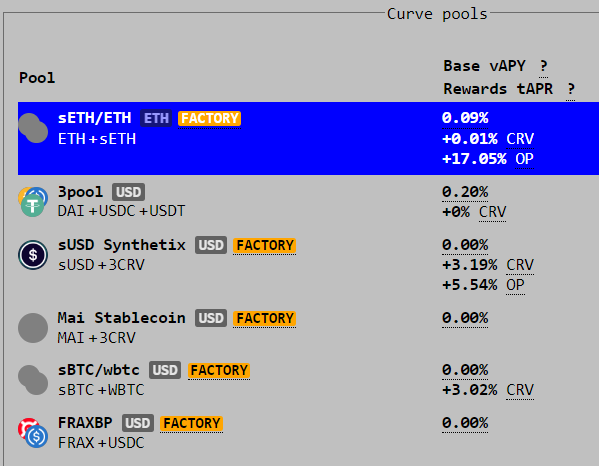Click the sUSD Synthetix dollar icon

tap(33, 255)
